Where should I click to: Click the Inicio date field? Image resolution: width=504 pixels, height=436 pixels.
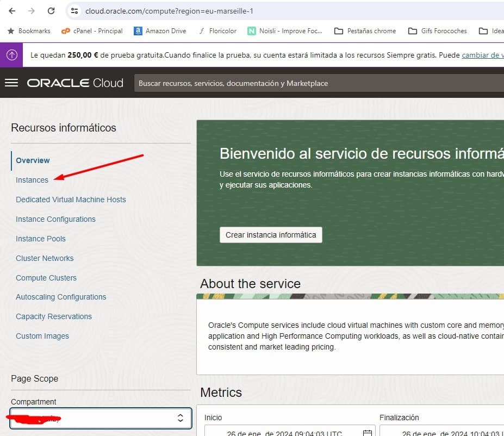click(290, 431)
